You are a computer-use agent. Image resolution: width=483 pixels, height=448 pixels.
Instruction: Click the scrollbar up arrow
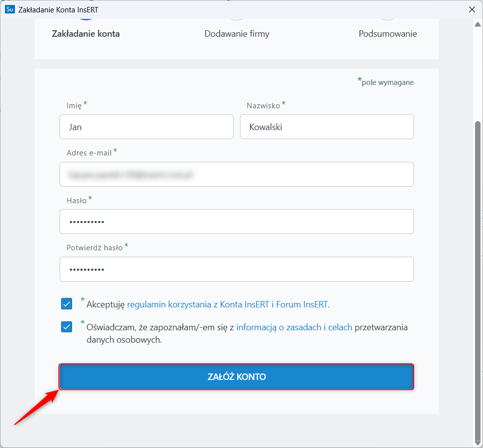point(478,24)
